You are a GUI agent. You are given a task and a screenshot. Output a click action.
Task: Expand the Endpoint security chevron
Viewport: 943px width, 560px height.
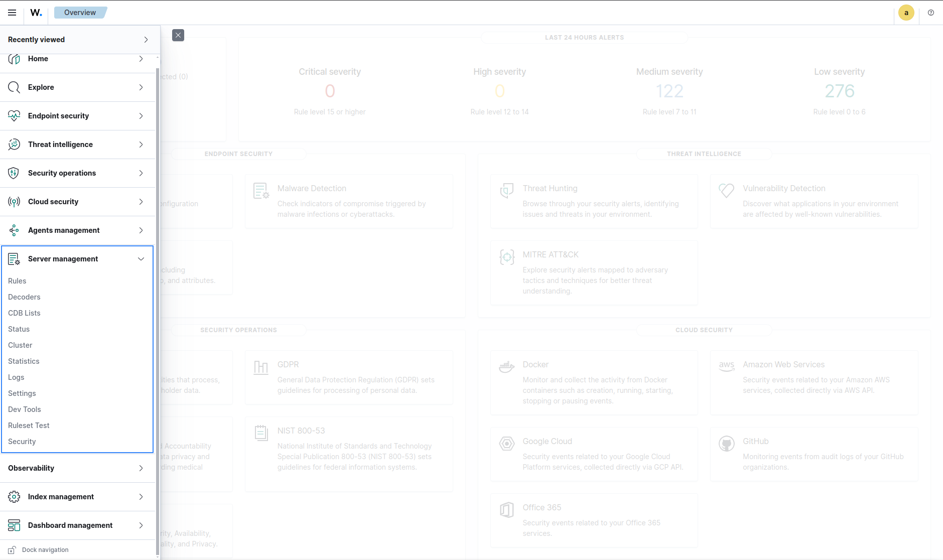click(x=141, y=116)
